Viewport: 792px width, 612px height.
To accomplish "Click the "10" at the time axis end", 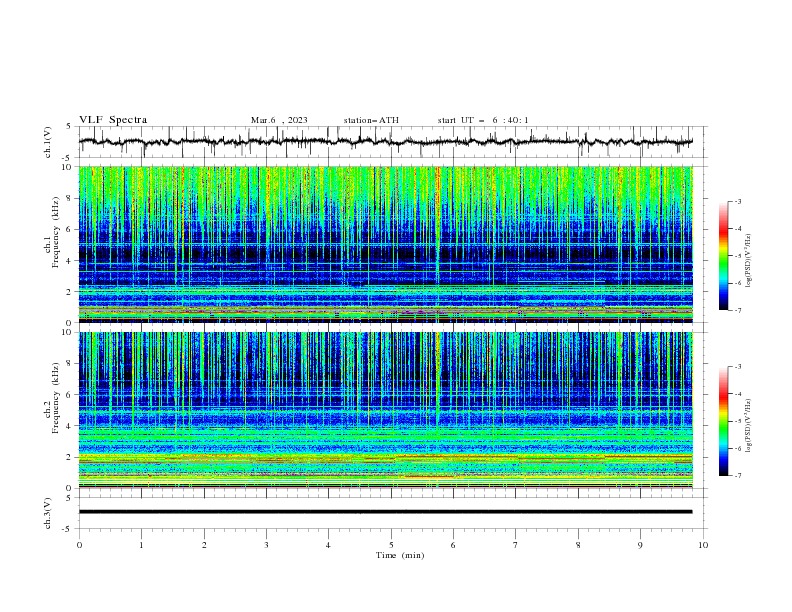I will click(x=703, y=545).
